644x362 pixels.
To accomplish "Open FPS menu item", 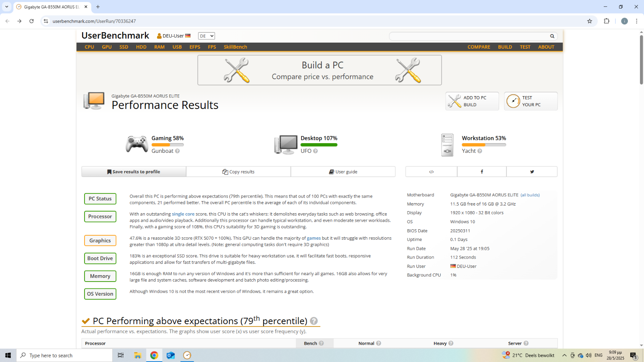I will click(x=212, y=47).
